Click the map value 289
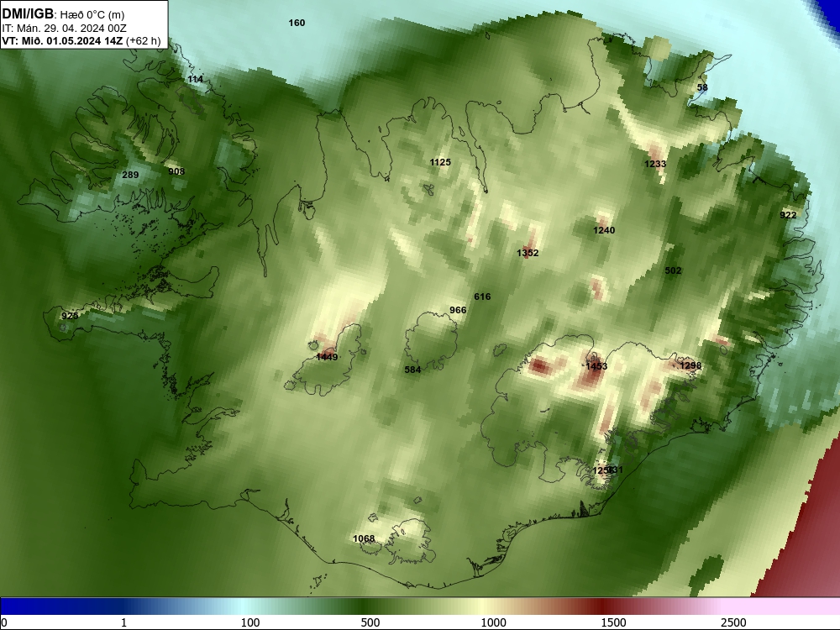 (130, 175)
